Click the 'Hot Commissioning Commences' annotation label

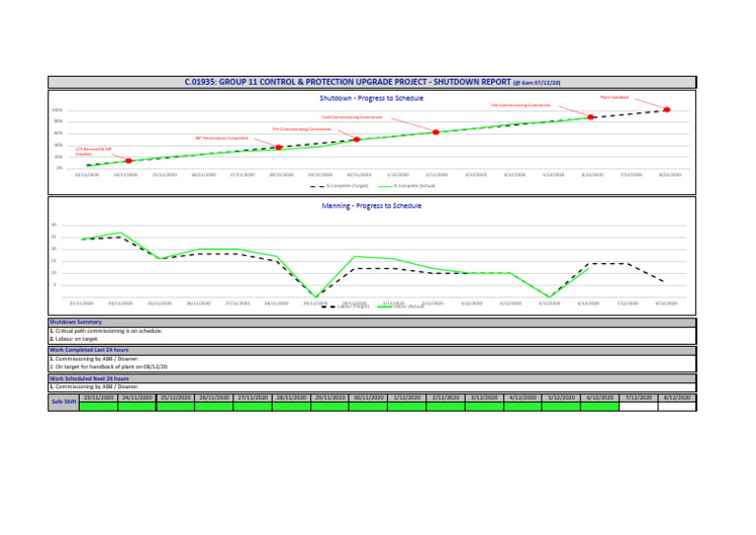tap(521, 105)
